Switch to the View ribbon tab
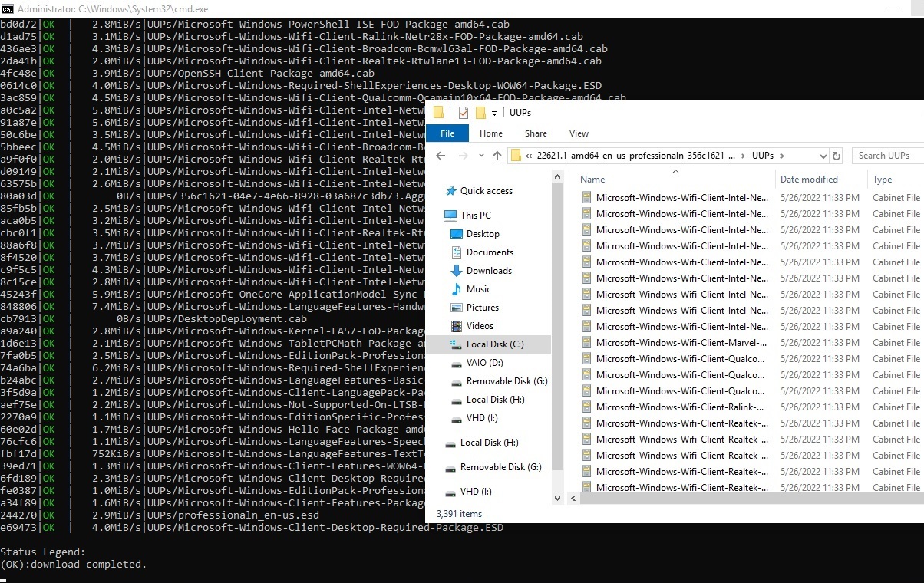 [579, 133]
